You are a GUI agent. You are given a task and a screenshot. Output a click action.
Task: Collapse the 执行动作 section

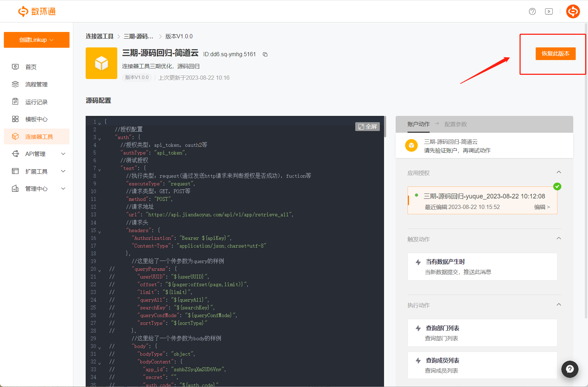pyautogui.click(x=559, y=304)
